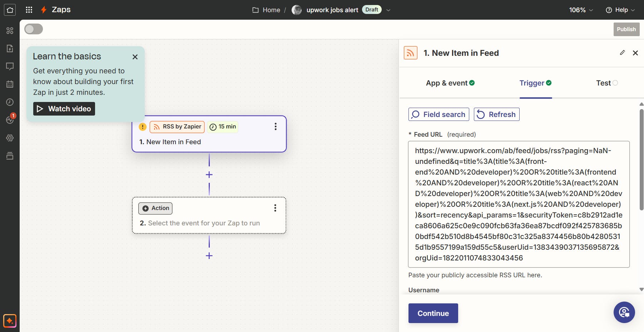Click the 15 min polling interval badge
The width and height of the screenshot is (644, 332).
pos(223,127)
